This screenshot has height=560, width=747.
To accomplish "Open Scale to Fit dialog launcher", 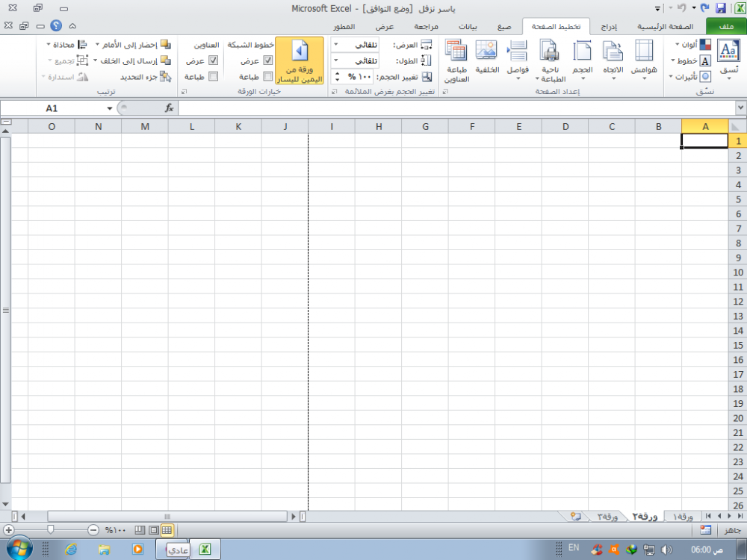I will click(335, 91).
